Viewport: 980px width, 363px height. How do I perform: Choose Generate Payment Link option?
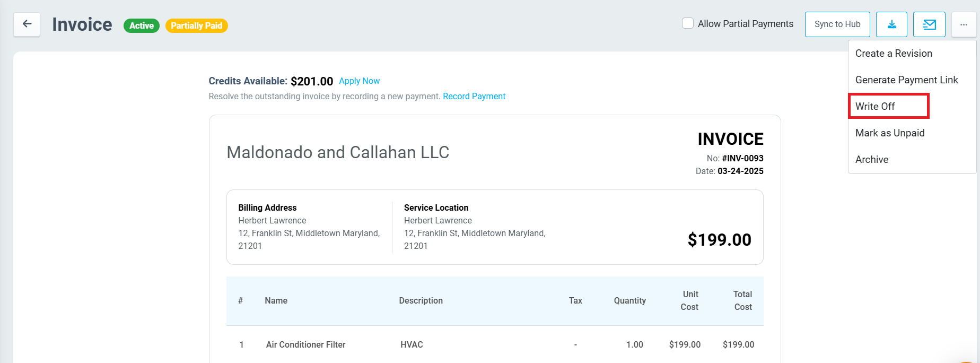pyautogui.click(x=906, y=80)
